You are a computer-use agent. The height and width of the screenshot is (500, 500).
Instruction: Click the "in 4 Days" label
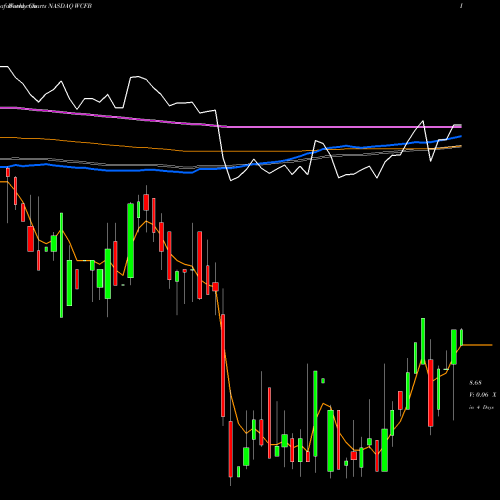click(x=481, y=407)
